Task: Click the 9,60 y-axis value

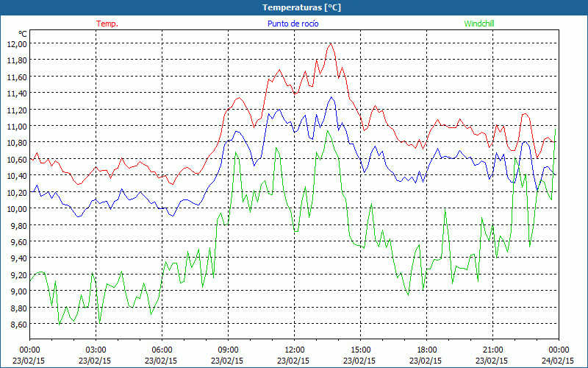Action: point(19,241)
